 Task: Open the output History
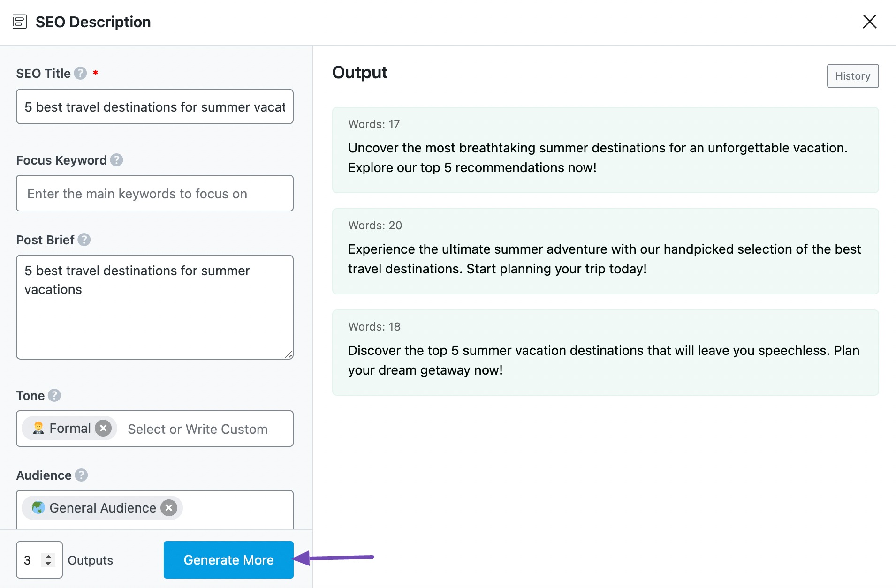pos(852,76)
